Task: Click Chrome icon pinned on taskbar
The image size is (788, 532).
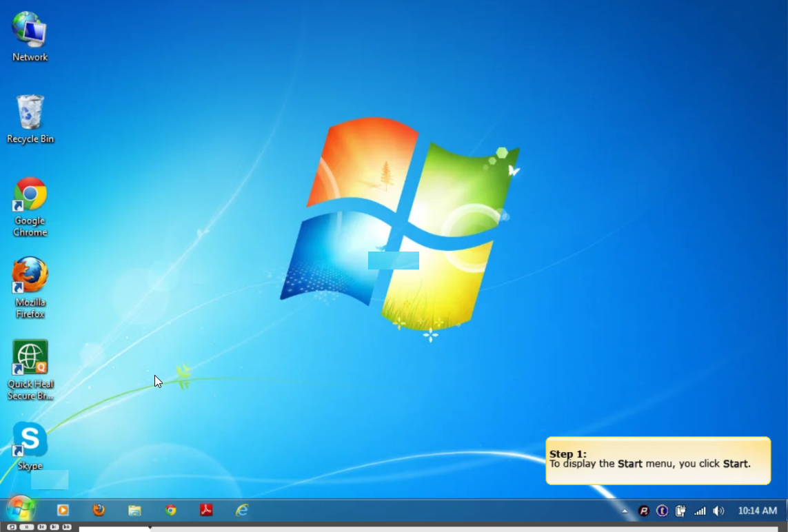Action: click(x=170, y=511)
